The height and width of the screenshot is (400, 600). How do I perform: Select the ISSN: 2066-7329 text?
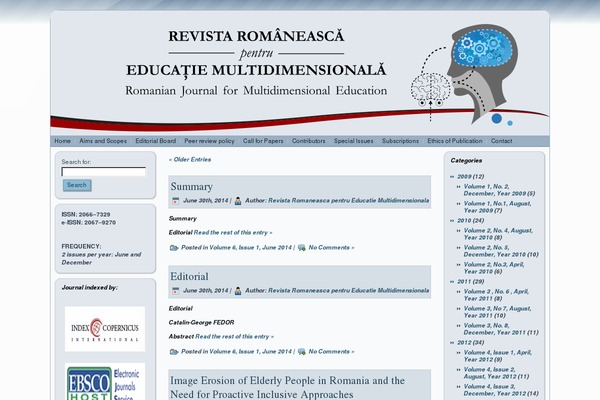tap(86, 214)
